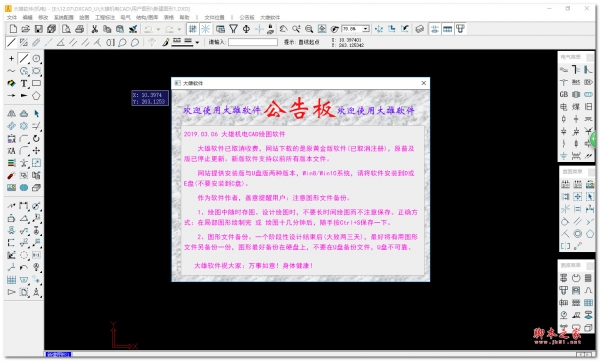Select the Circle tool in left palette
This screenshot has height=361, width=600.
point(36,59)
